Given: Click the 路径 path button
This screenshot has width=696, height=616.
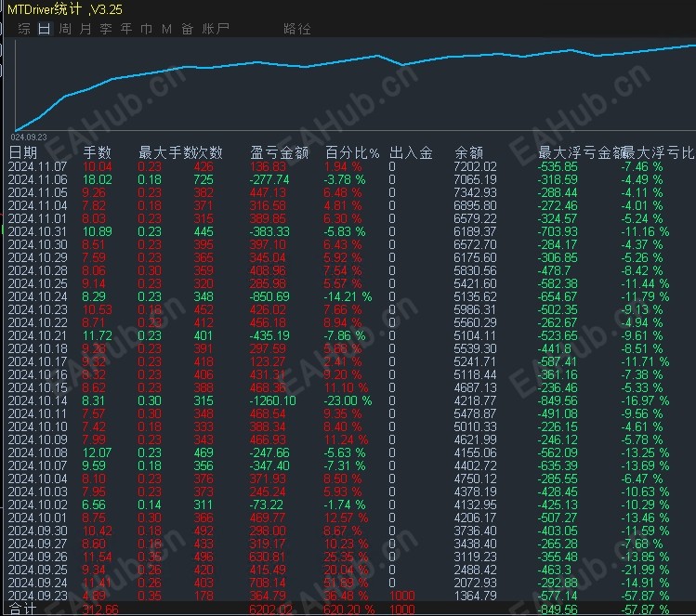Looking at the screenshot, I should point(297,29).
